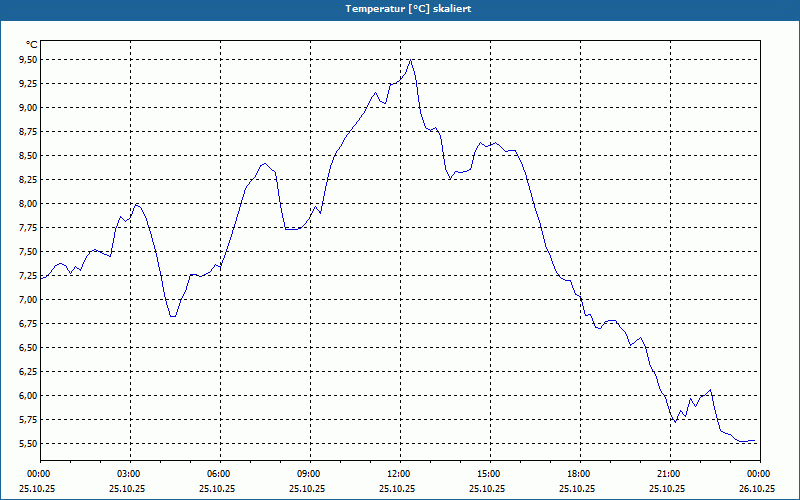Pick the "15:00" time label
This screenshot has width=800, height=500.
[490, 474]
